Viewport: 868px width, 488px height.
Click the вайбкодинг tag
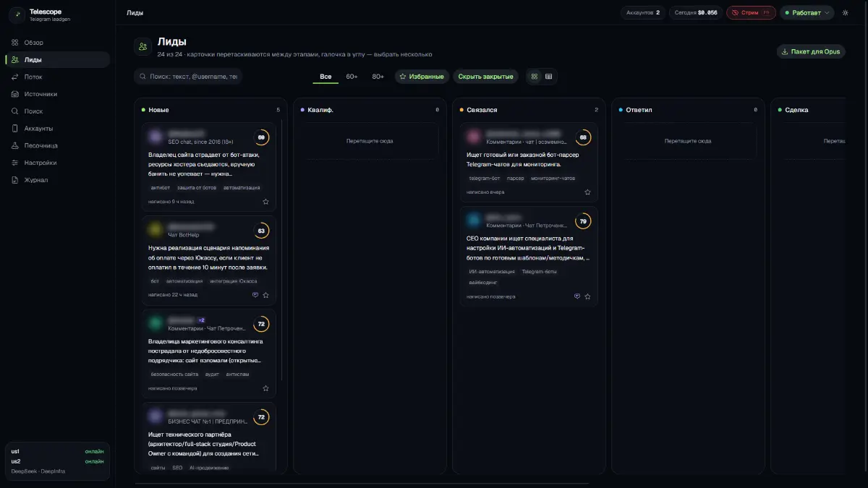[x=483, y=283]
